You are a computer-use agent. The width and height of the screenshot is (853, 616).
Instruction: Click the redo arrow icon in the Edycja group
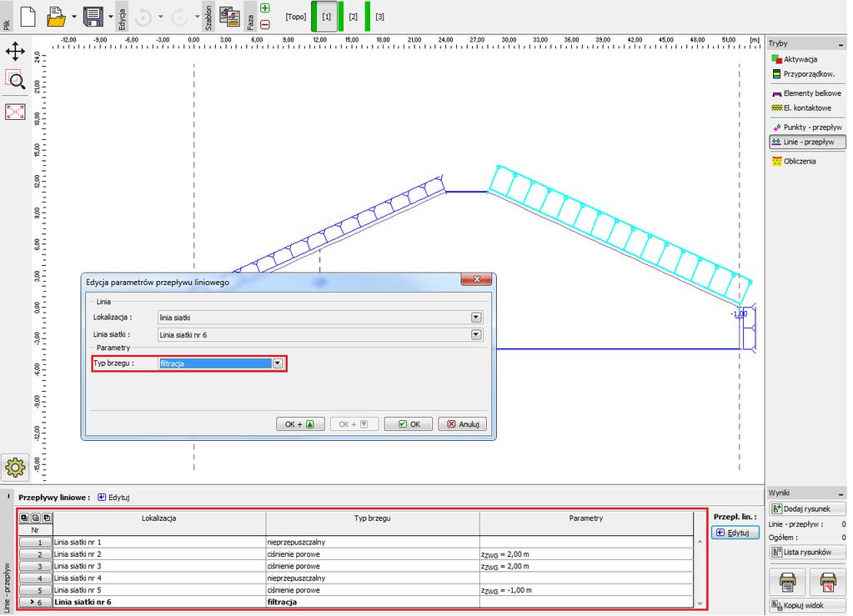(179, 18)
